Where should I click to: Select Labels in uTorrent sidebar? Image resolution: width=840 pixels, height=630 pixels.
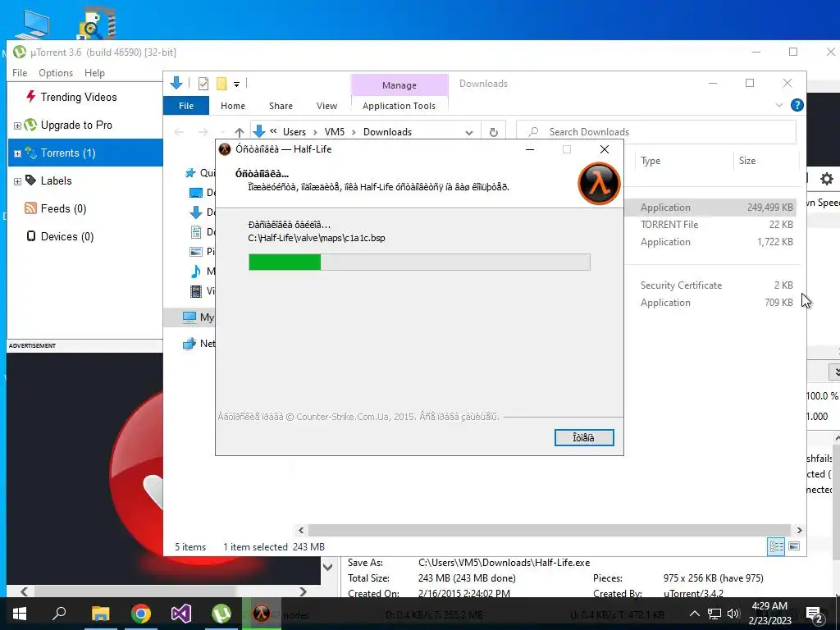pos(57,180)
